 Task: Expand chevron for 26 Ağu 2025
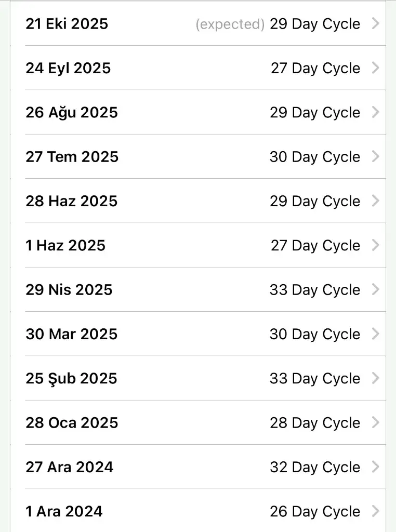[x=376, y=112]
